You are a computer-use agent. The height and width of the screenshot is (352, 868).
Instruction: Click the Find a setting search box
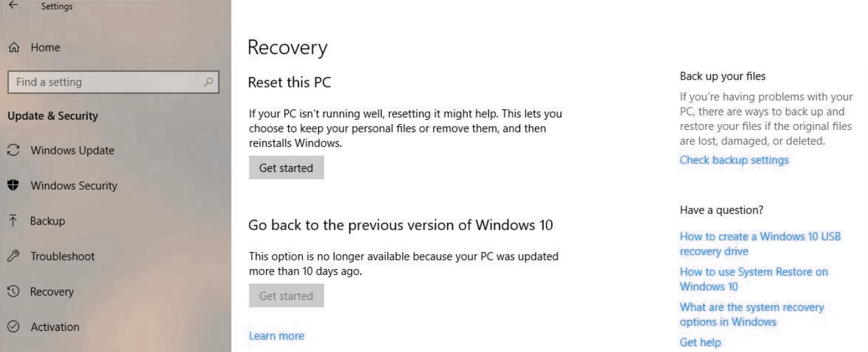point(113,82)
